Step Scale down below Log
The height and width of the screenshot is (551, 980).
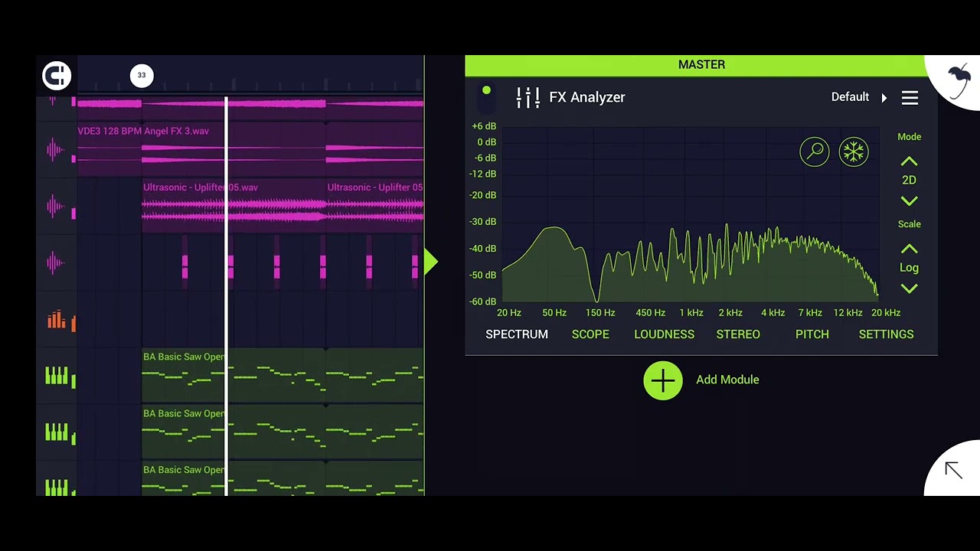(x=909, y=289)
